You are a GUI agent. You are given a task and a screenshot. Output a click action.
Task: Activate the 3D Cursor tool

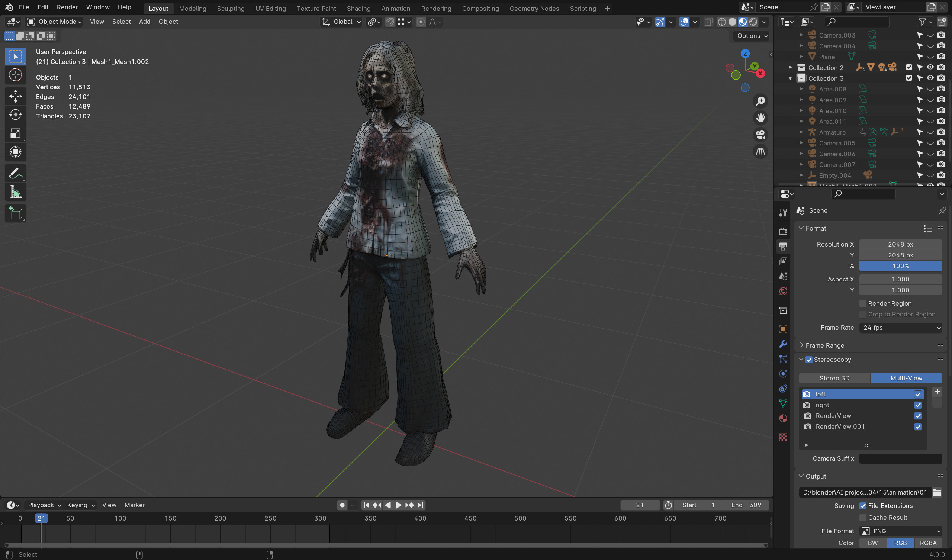(x=16, y=75)
